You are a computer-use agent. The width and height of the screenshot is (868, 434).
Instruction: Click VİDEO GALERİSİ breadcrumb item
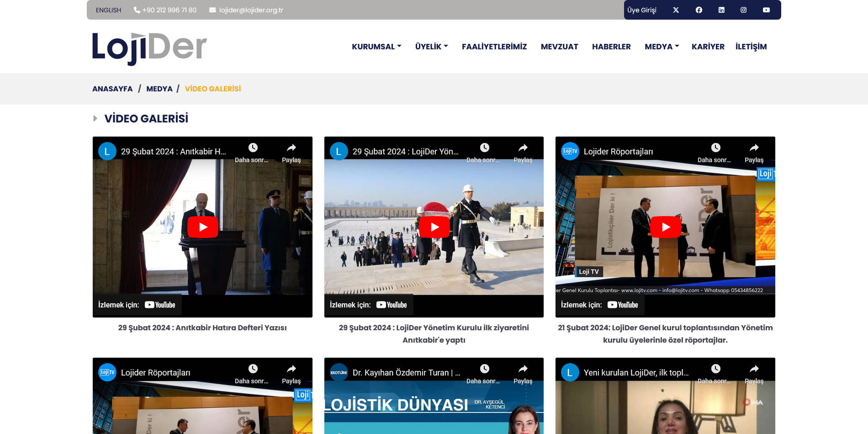(213, 89)
